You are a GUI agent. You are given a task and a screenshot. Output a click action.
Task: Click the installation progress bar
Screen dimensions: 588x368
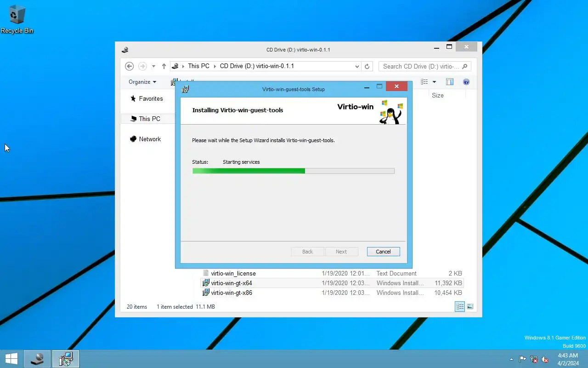click(x=293, y=171)
